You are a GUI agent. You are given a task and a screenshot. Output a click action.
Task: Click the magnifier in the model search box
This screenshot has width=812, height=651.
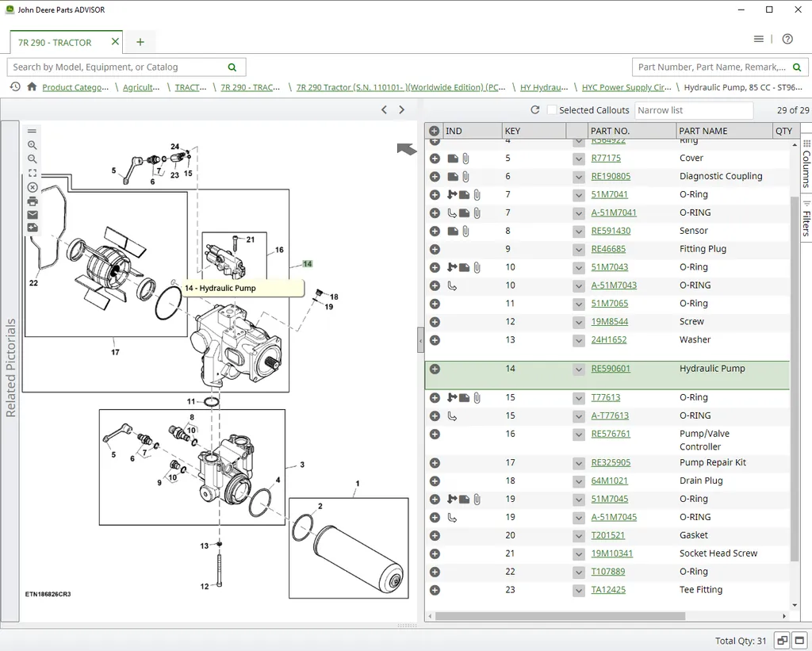click(232, 67)
